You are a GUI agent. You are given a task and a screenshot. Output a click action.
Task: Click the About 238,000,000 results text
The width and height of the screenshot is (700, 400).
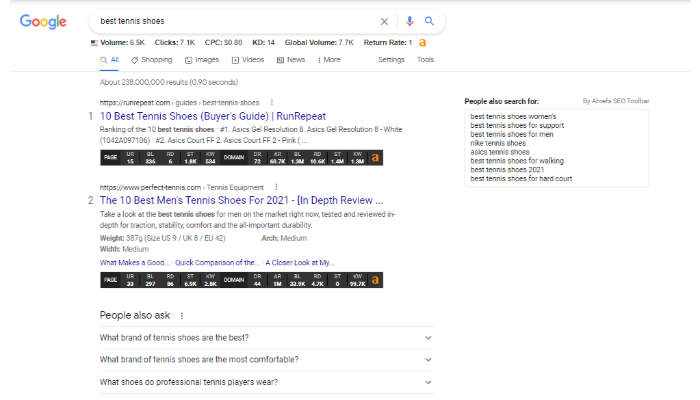(169, 83)
